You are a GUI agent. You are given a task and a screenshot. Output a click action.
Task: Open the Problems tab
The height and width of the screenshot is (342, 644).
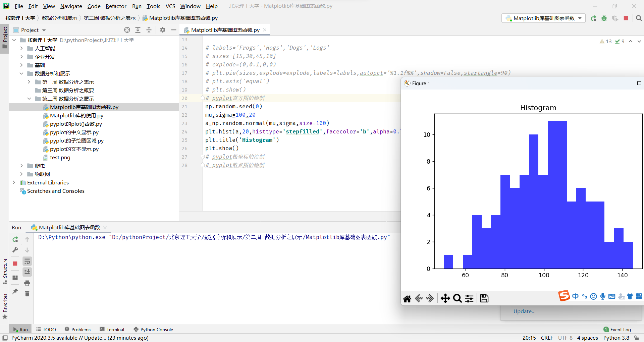[x=77, y=330]
